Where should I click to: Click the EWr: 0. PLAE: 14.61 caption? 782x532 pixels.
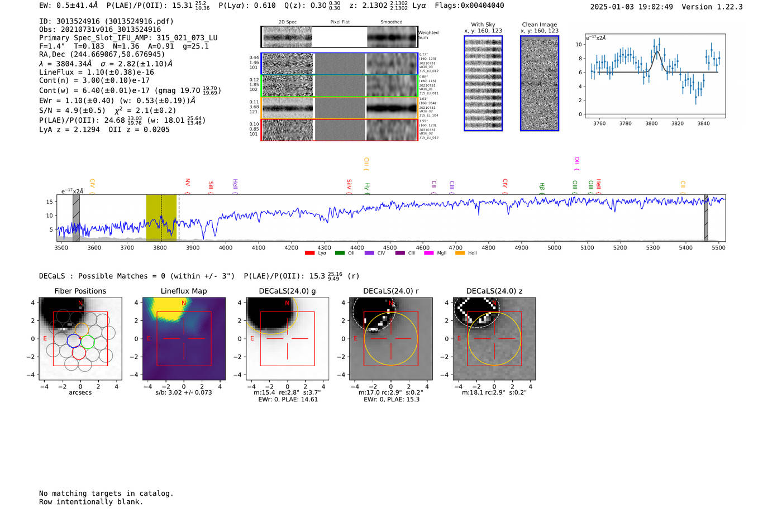tap(288, 400)
